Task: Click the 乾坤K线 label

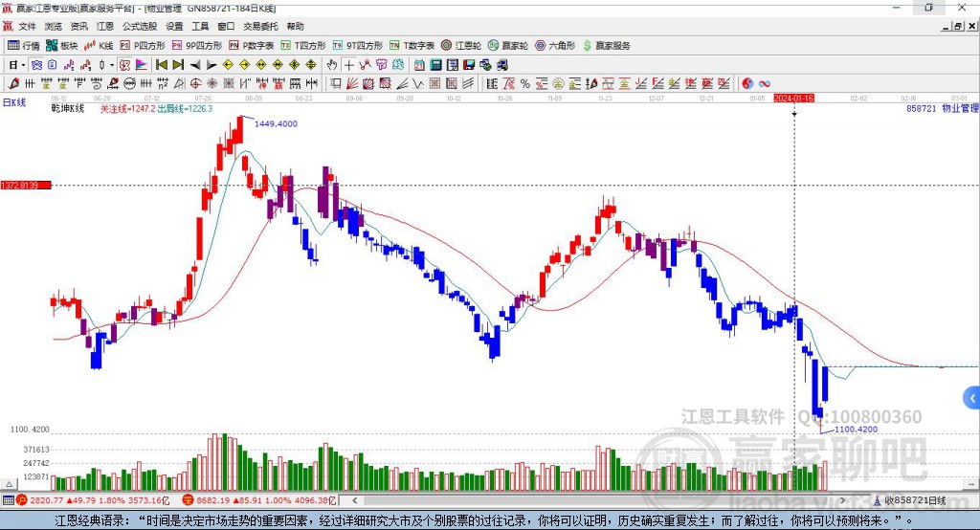Action: [x=68, y=108]
